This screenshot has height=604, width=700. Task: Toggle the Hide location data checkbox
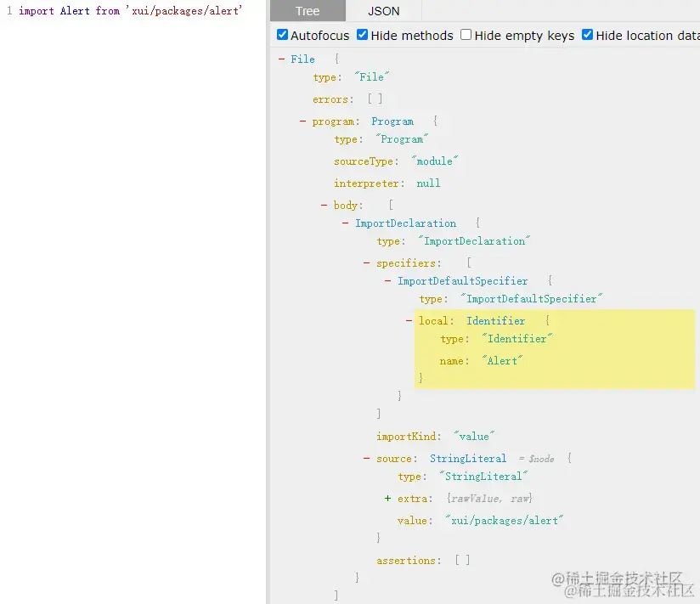tap(588, 35)
